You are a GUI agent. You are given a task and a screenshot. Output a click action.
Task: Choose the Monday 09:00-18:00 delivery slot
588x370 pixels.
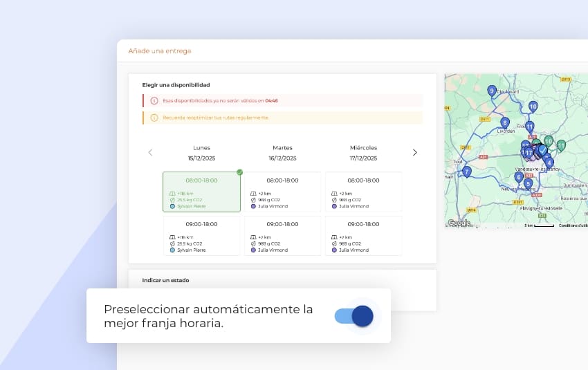(x=201, y=236)
